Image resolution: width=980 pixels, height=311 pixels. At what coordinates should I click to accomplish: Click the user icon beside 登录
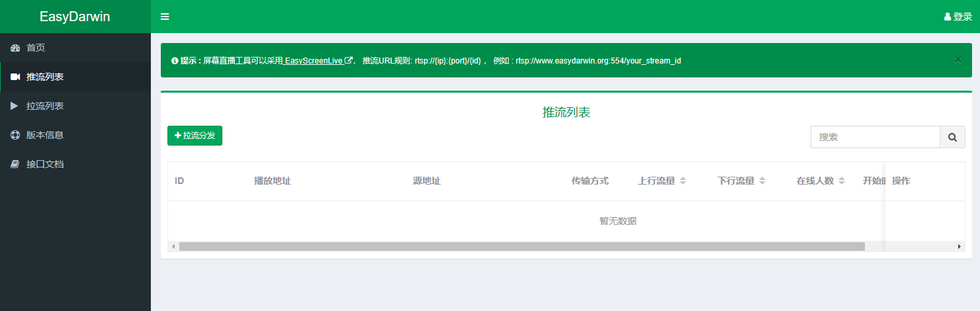[948, 17]
